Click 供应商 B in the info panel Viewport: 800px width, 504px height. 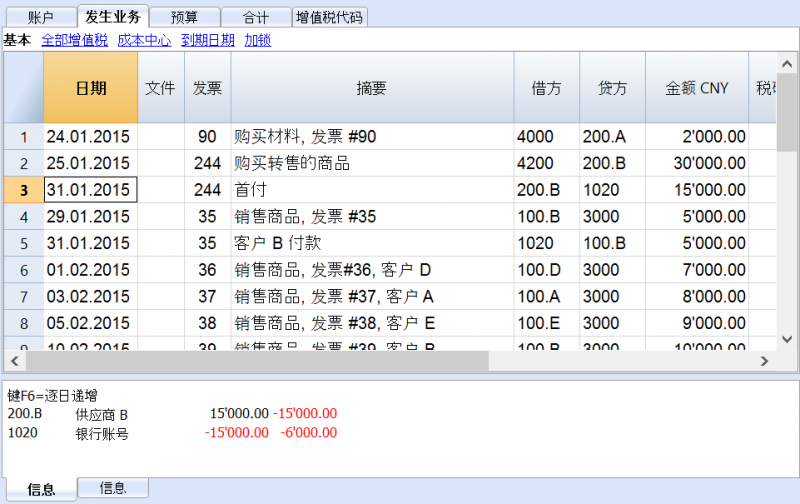(102, 415)
